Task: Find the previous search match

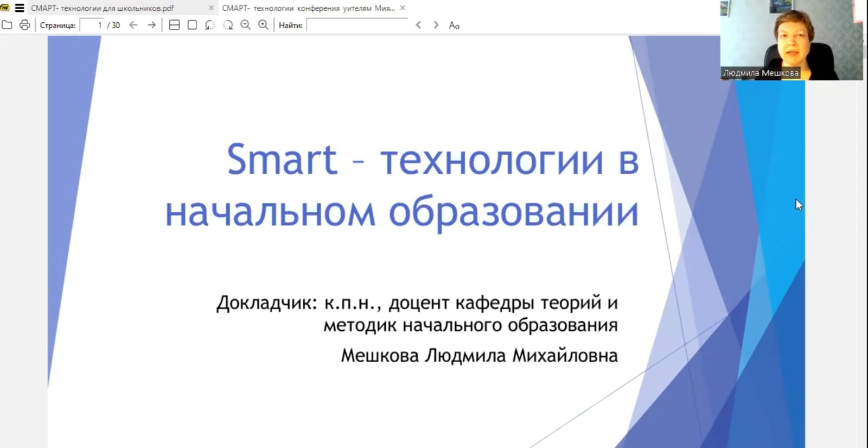Action: click(418, 25)
